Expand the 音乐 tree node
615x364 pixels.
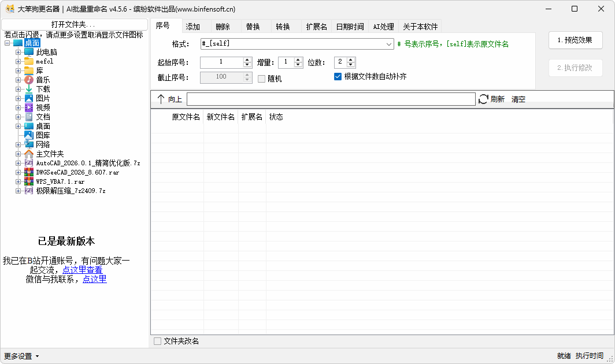[18, 80]
